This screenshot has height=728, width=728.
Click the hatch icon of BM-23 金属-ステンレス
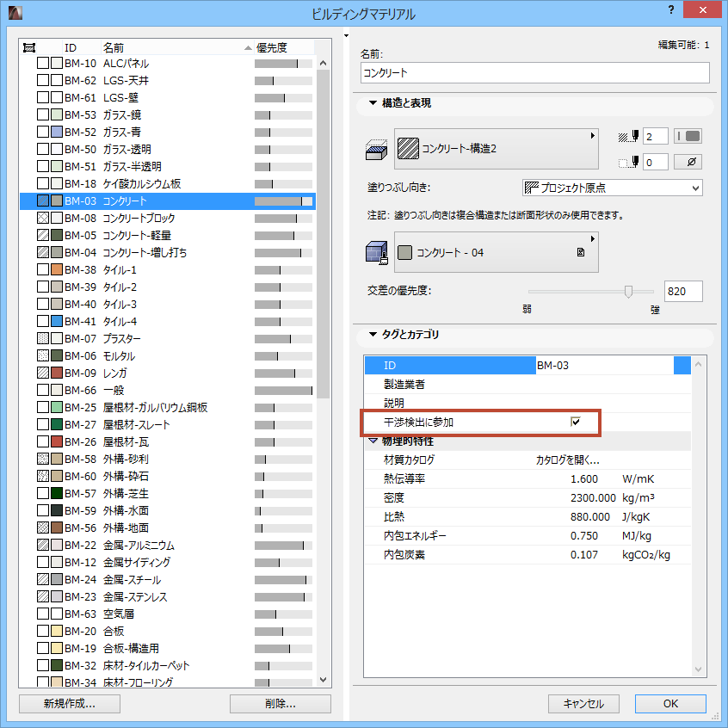tap(43, 596)
